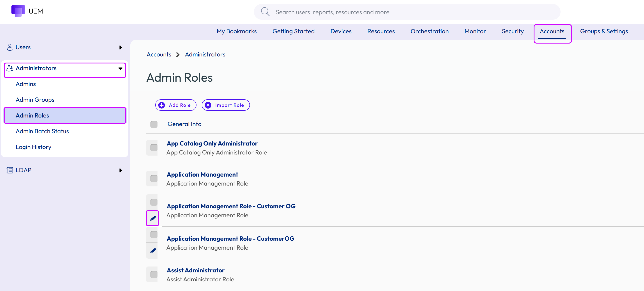This screenshot has height=291, width=644.
Task: Open the Orchestration tab
Action: 430,31
